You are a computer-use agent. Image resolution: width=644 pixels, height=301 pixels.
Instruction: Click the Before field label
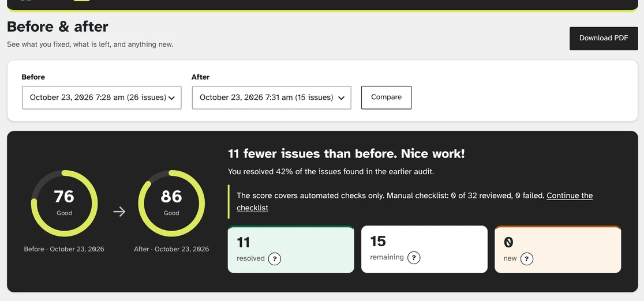(33, 77)
